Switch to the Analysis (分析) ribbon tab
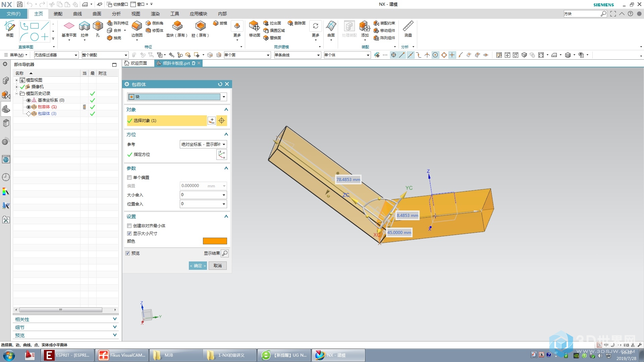This screenshot has height=362, width=644. (116, 14)
